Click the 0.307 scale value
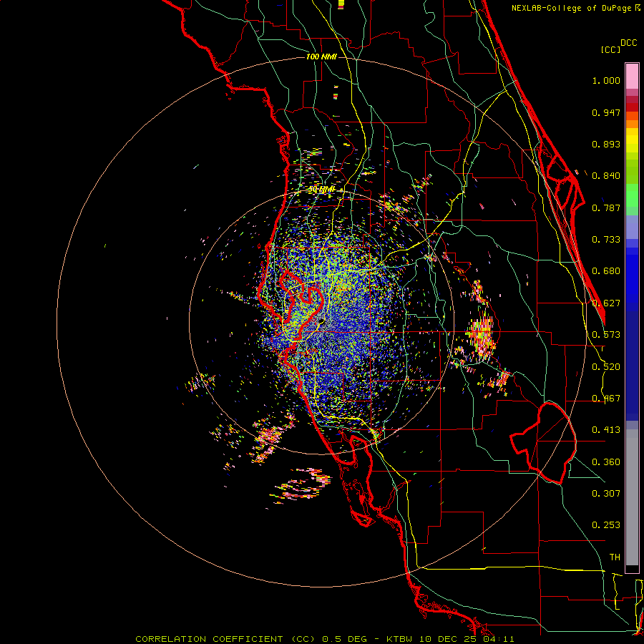Viewport: 644px width, 644px height. tap(606, 494)
